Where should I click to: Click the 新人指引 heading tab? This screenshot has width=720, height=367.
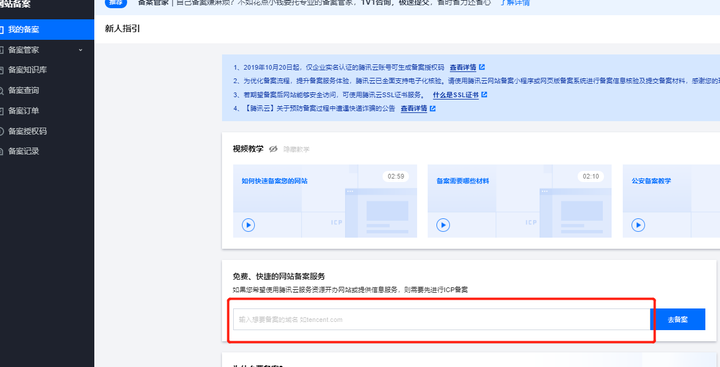click(123, 28)
